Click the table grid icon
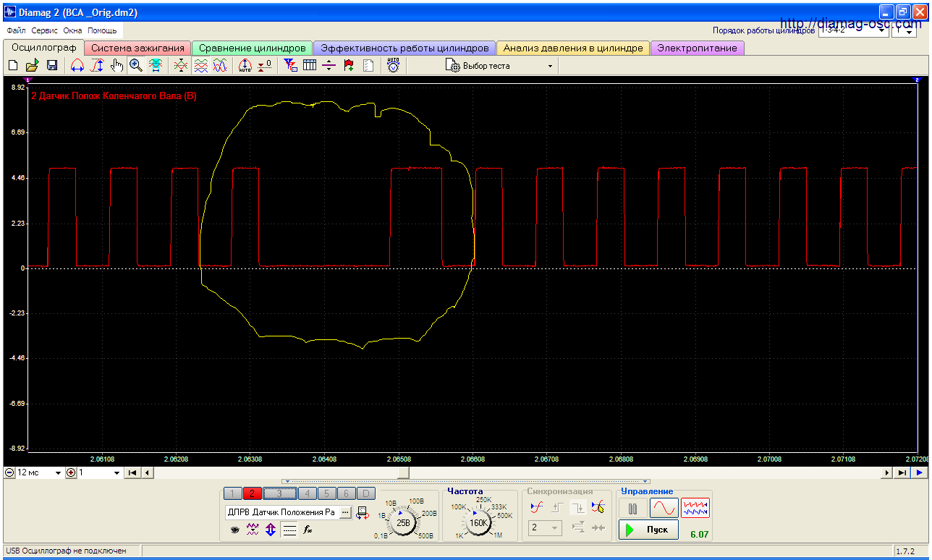 tap(310, 66)
